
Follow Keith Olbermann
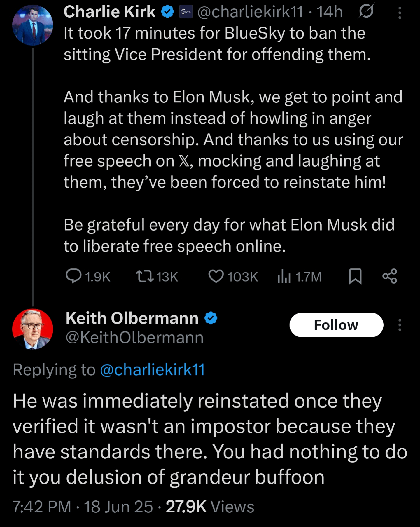(x=336, y=325)
